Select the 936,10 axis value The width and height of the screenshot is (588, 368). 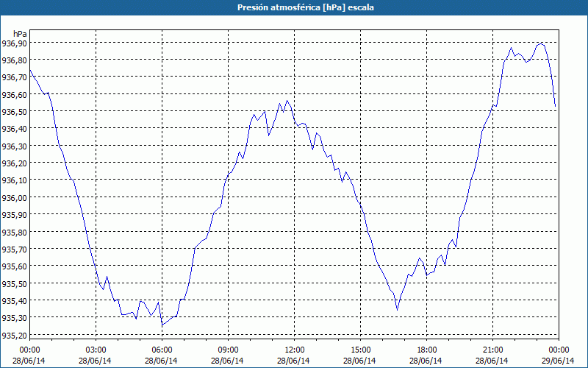(x=15, y=180)
